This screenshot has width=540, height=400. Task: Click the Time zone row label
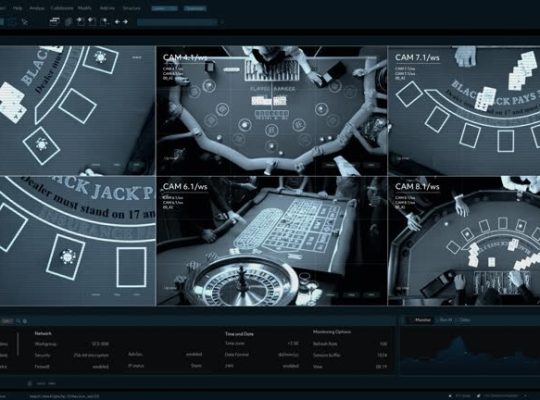235,343
